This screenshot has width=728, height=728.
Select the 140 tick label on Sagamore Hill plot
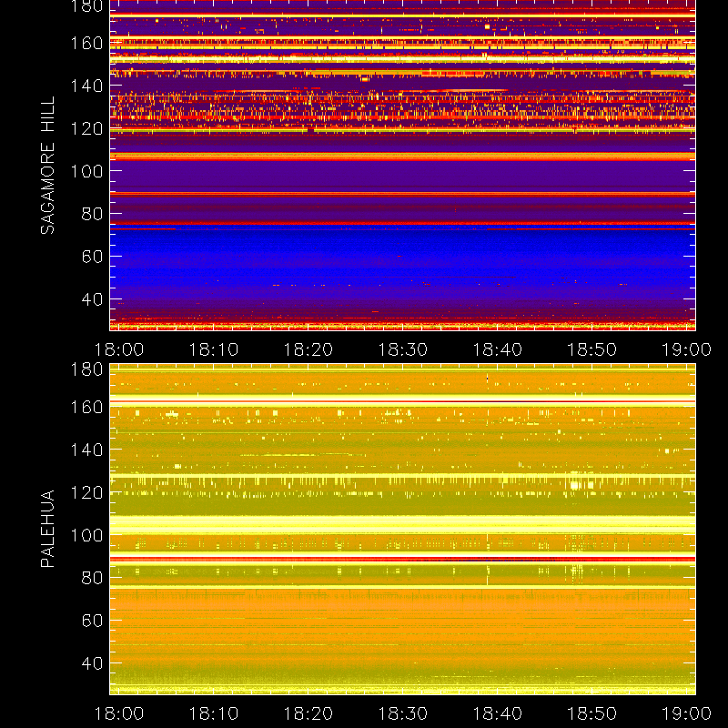(86, 86)
